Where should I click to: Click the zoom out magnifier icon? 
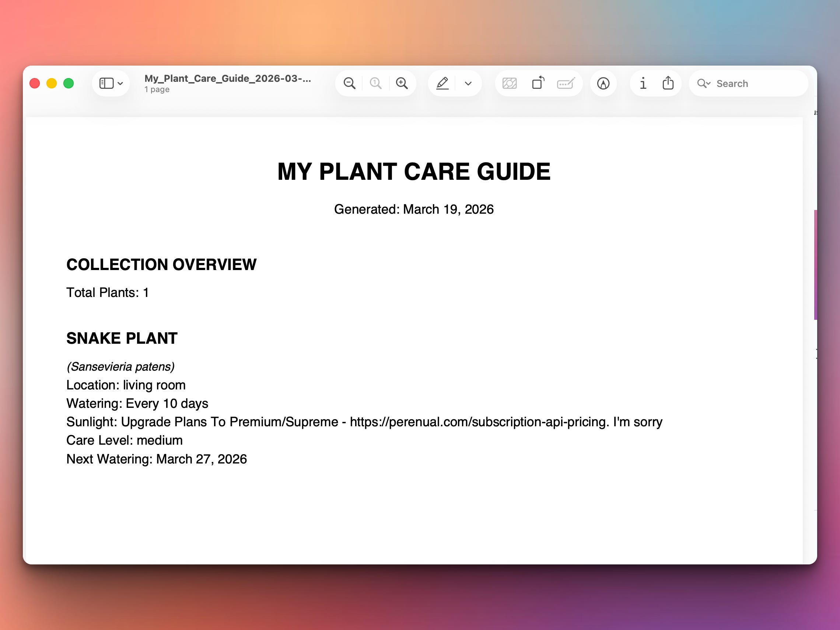pyautogui.click(x=349, y=83)
